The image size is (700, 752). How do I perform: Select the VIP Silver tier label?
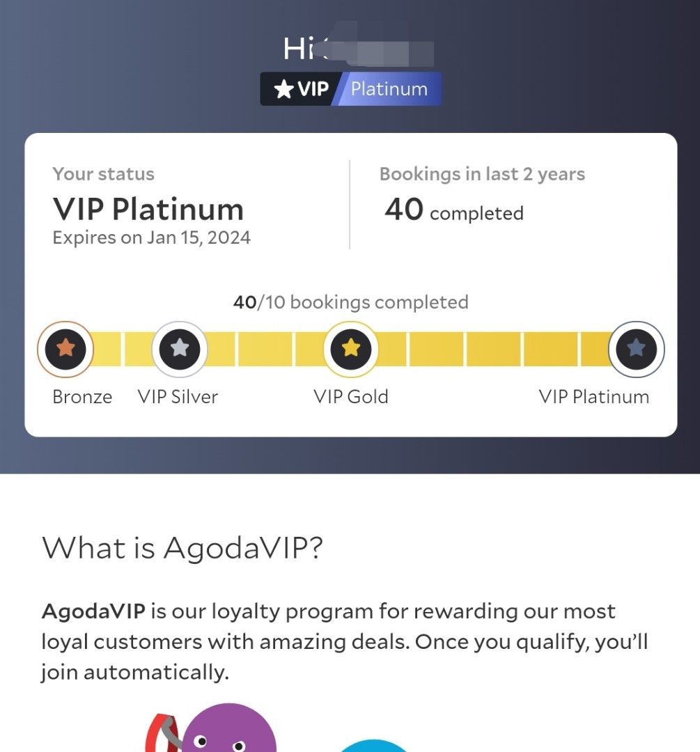click(x=178, y=397)
